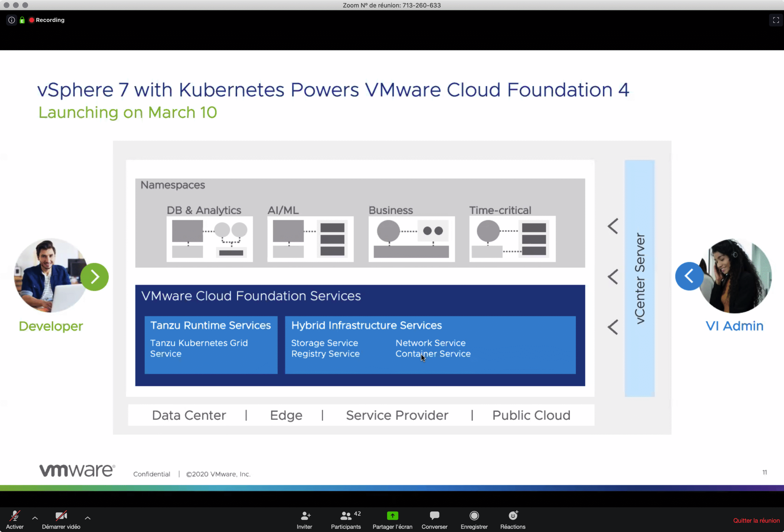The height and width of the screenshot is (532, 784).
Task: Click the Launching on March 10 subtitle
Action: coord(127,112)
